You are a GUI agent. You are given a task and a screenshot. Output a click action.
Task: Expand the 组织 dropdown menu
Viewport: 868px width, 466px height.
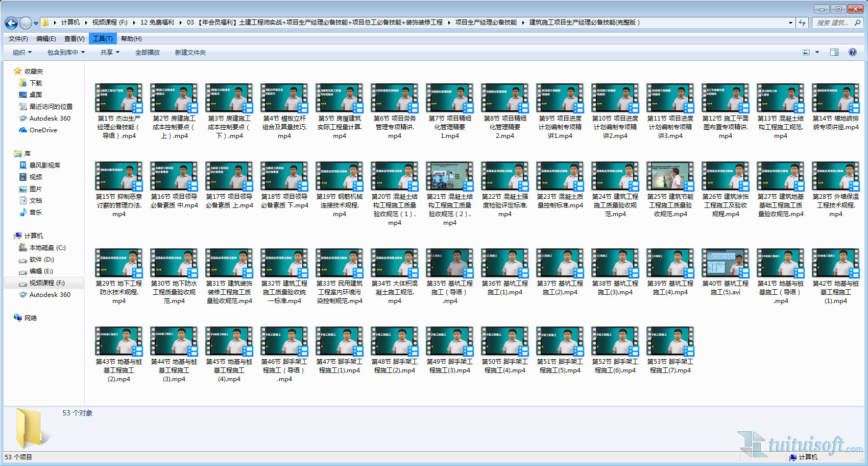(22, 53)
